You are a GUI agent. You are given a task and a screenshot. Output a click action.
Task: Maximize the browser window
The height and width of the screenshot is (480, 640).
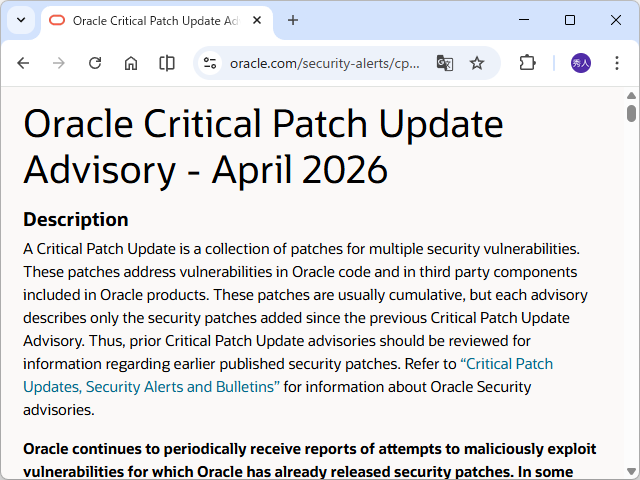570,20
